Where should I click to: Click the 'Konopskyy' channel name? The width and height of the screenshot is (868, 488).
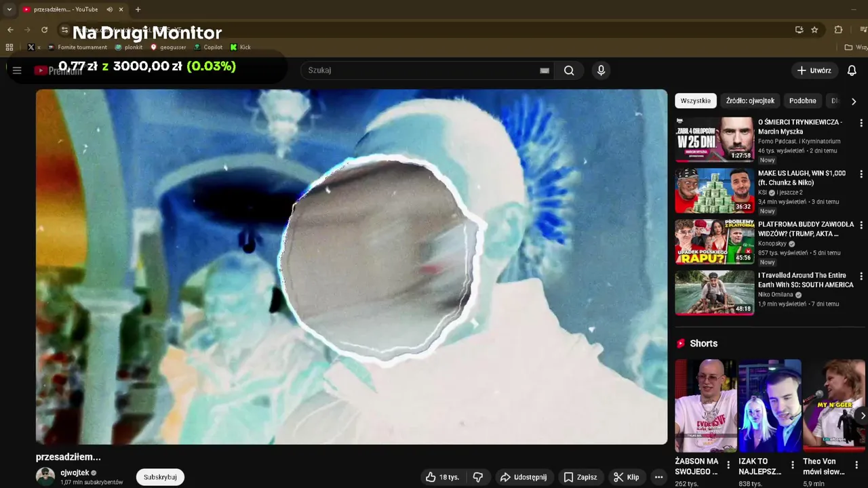pyautogui.click(x=772, y=243)
